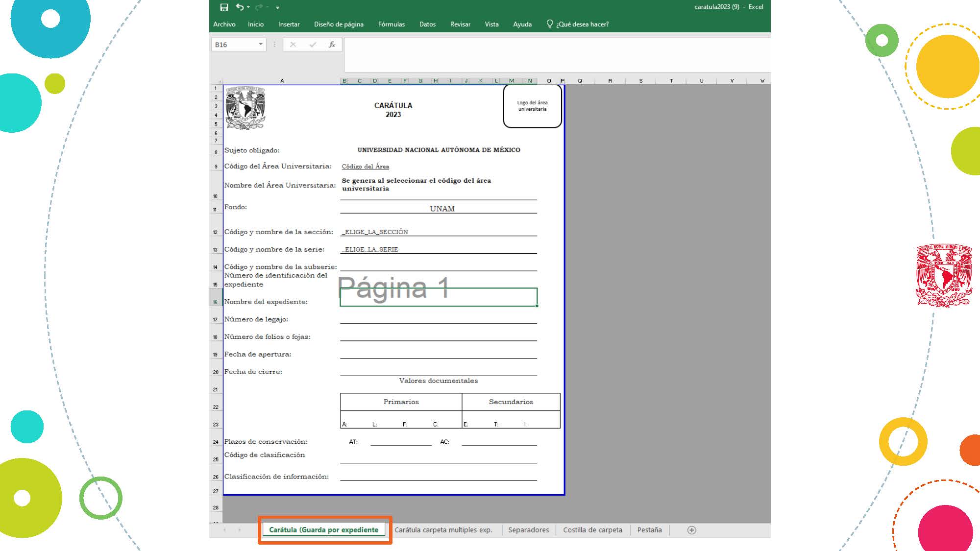Viewport: 980px width, 551px height.
Task: Click the Select All corner button
Action: [216, 81]
